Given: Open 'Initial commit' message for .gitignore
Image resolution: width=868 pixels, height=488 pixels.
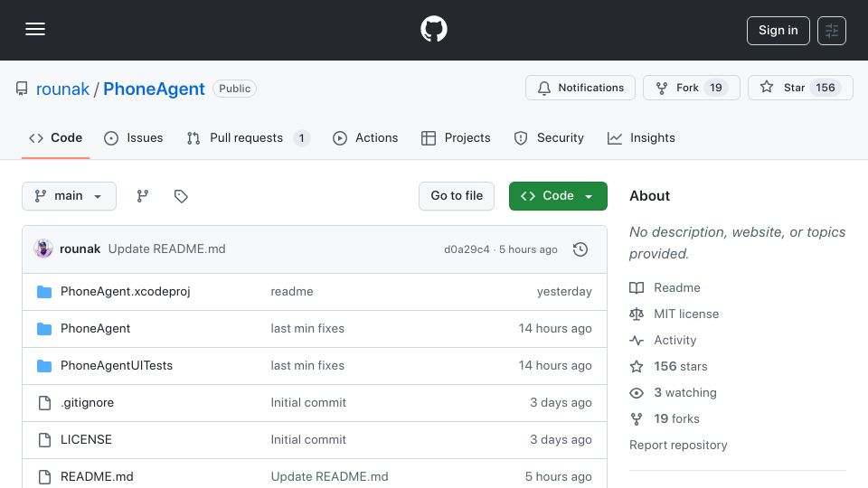Looking at the screenshot, I should click(x=308, y=403).
